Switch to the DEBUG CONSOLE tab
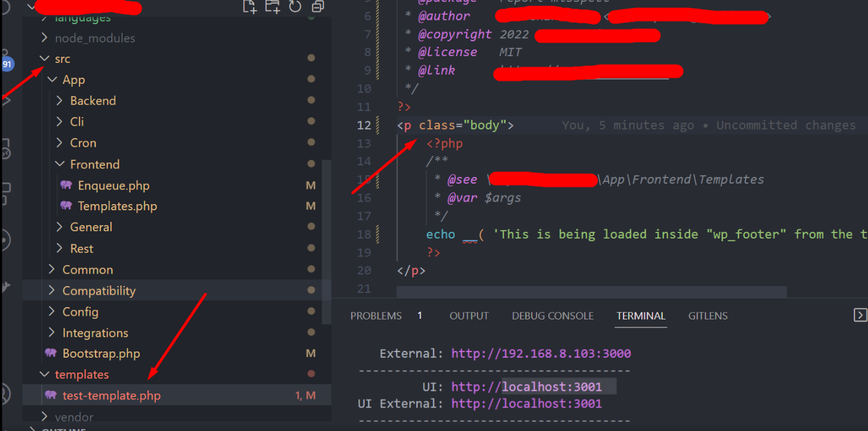Image resolution: width=868 pixels, height=431 pixels. pyautogui.click(x=553, y=316)
